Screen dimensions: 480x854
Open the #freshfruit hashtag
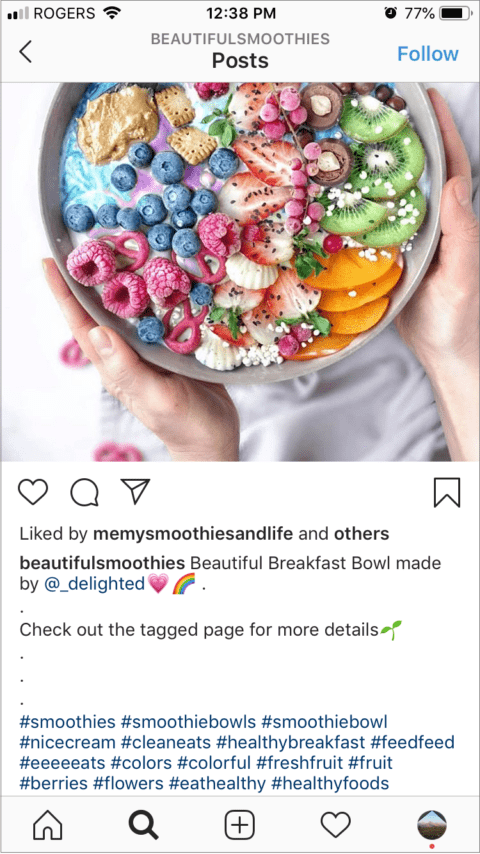(300, 762)
